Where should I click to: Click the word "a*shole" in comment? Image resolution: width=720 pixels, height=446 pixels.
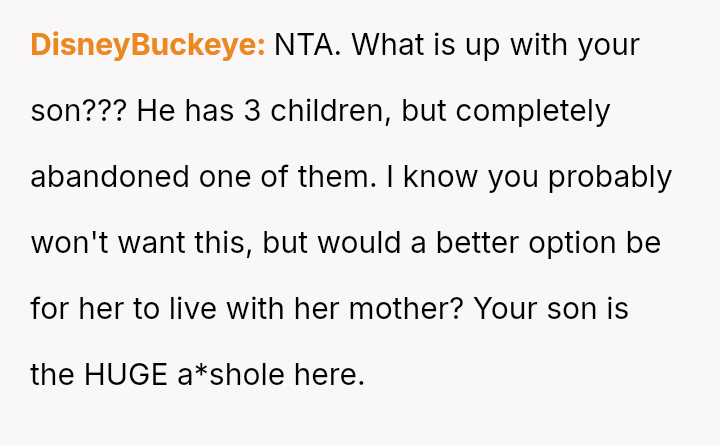point(235,375)
